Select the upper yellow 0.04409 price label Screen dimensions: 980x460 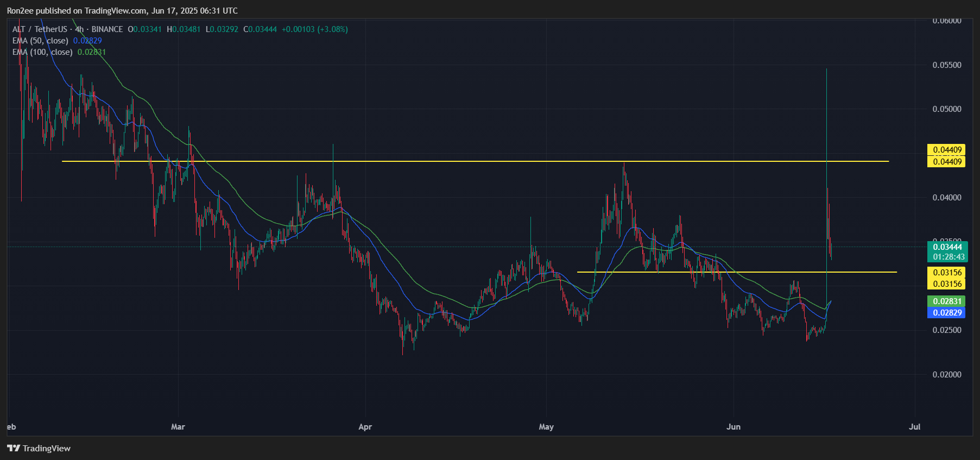tap(946, 150)
